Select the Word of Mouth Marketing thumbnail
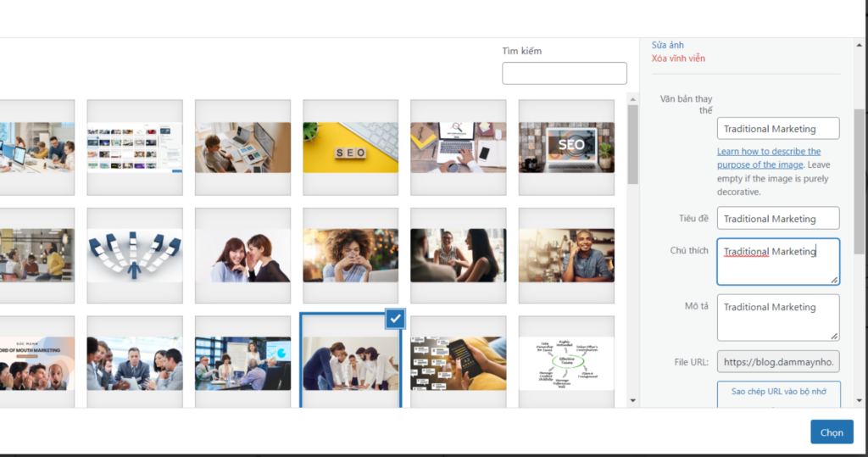The height and width of the screenshot is (457, 868). tap(37, 362)
